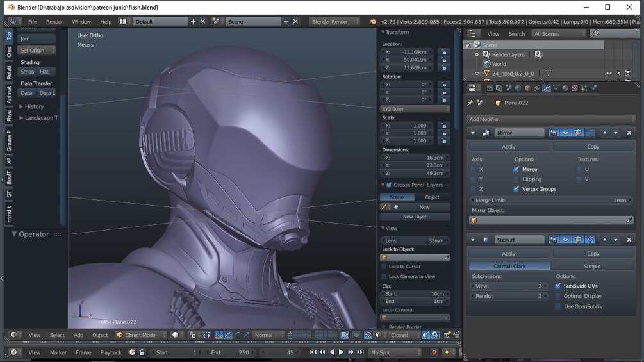644x362 pixels.
Task: Enable the Clipping checkbox in Mirror options
Action: tap(516, 179)
